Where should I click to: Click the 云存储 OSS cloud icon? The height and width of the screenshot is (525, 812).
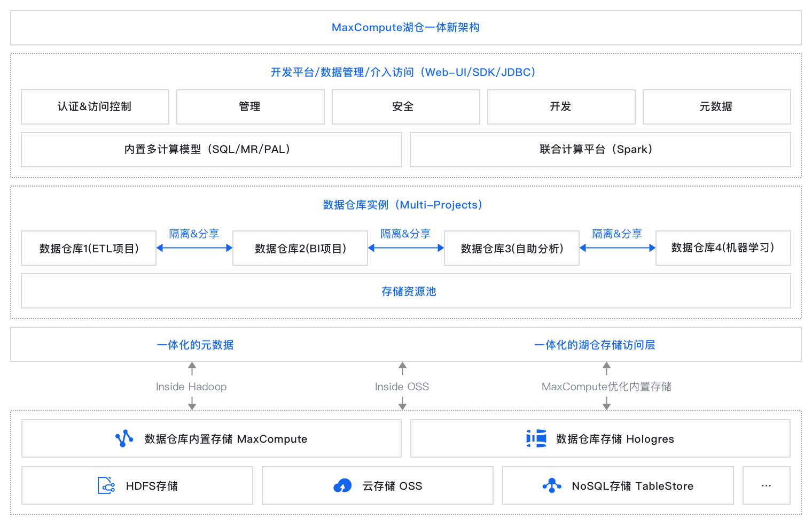pos(342,485)
